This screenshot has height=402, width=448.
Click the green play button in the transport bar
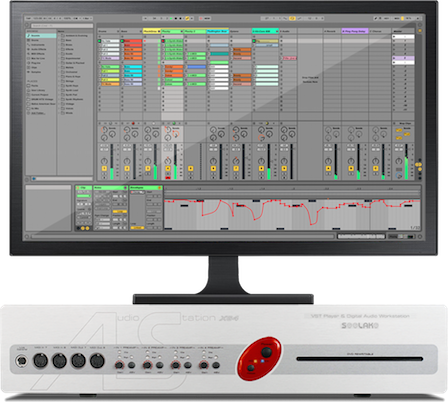171,19
